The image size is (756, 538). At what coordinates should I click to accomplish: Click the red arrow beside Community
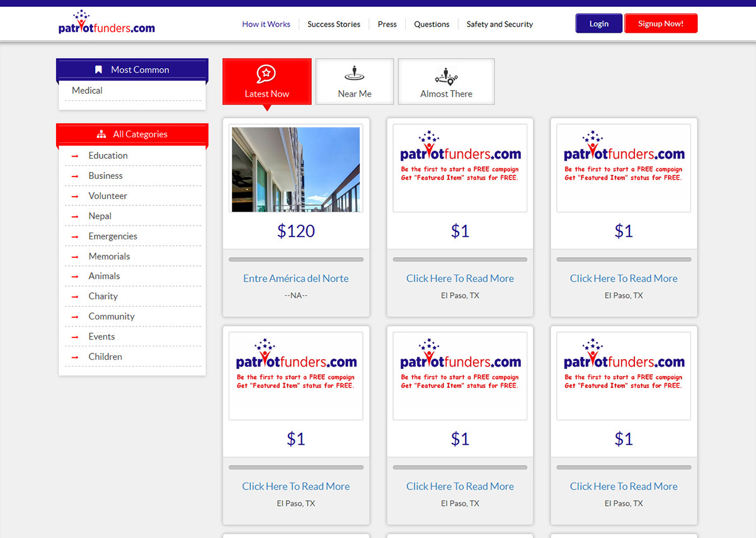coord(75,317)
